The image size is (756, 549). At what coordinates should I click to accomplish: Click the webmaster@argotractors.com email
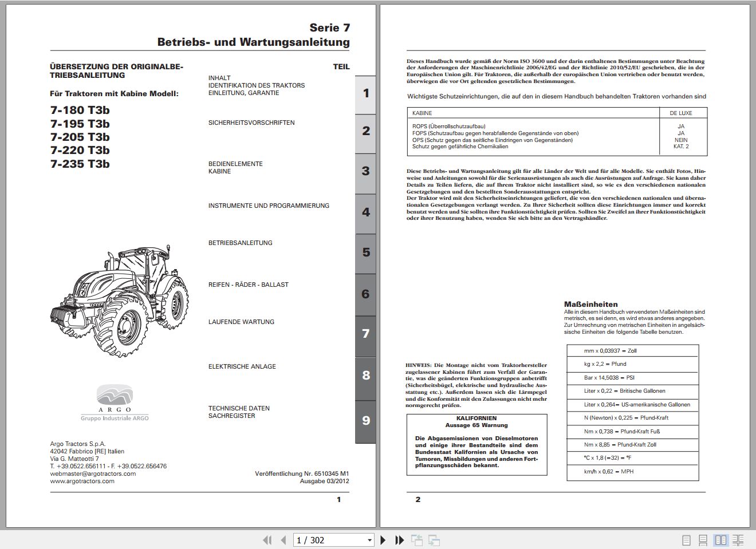93,473
